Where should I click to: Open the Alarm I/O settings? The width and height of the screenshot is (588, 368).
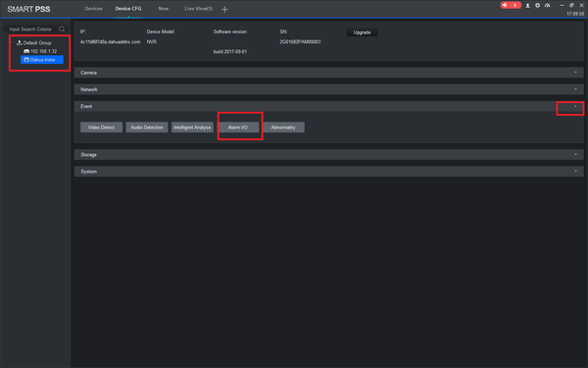click(238, 128)
